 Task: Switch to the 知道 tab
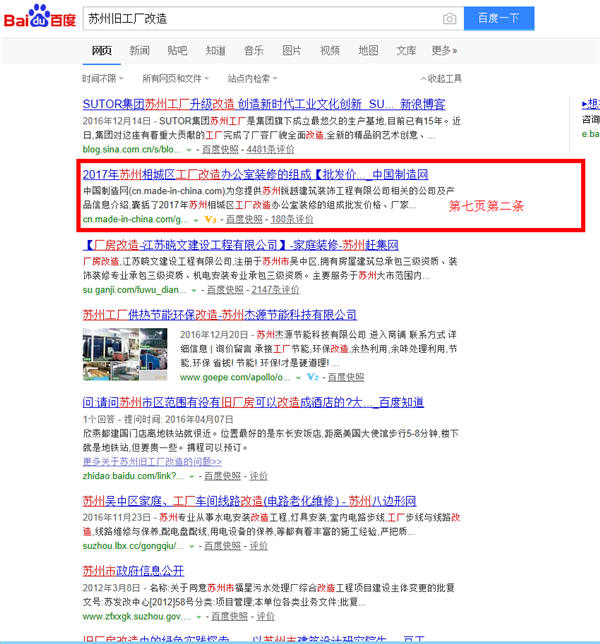pyautogui.click(x=216, y=51)
